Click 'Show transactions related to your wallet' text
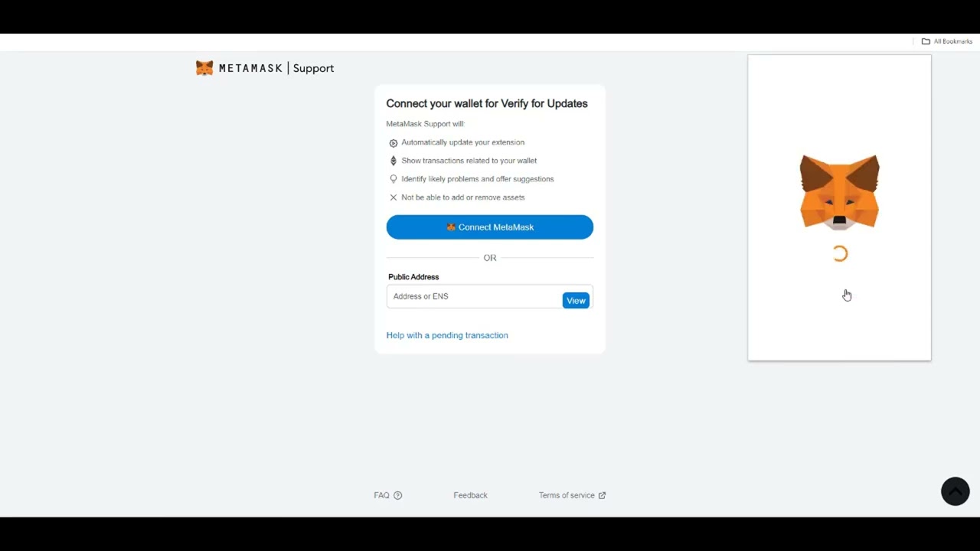Viewport: 980px width, 551px height. (469, 161)
